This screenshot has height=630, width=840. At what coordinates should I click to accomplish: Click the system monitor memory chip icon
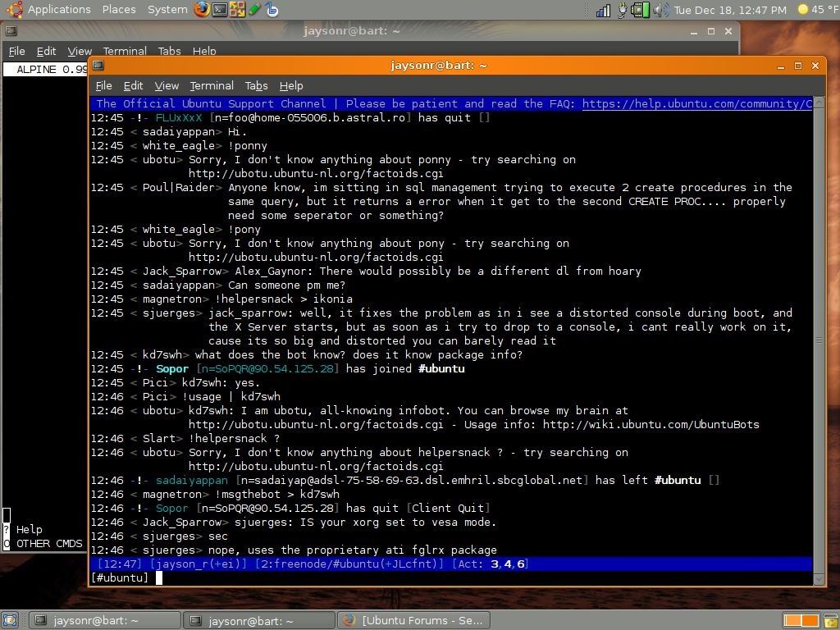click(x=640, y=10)
